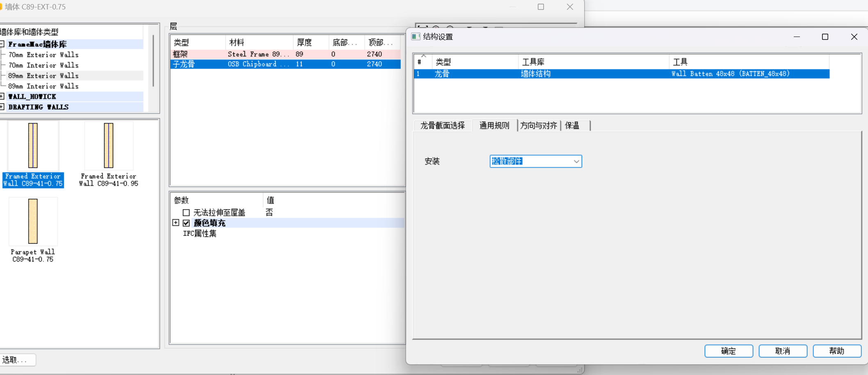Screen dimensions: 868x375
Task: Uncheck the 颜色填充 checkbox
Action: click(186, 223)
